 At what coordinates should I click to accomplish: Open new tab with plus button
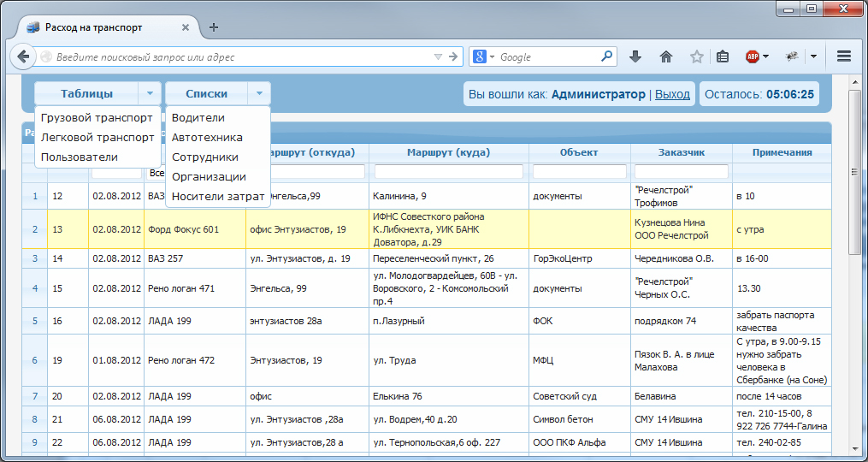click(x=214, y=27)
